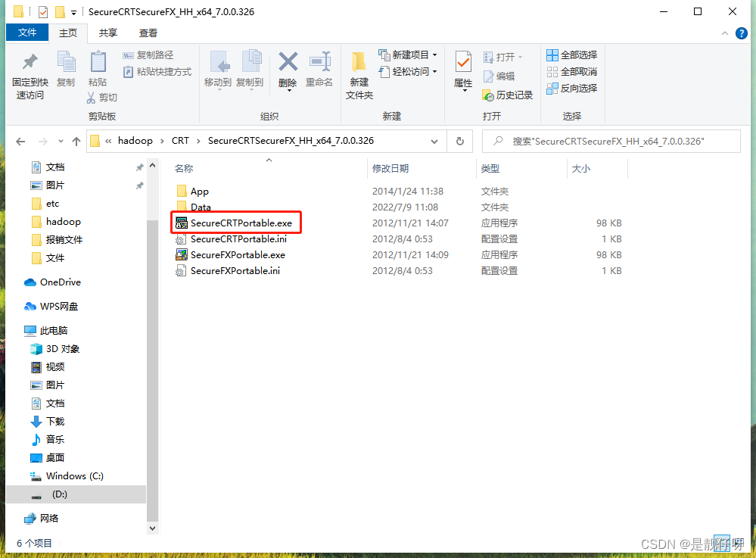Click Select none (全部取消)

pos(572,72)
